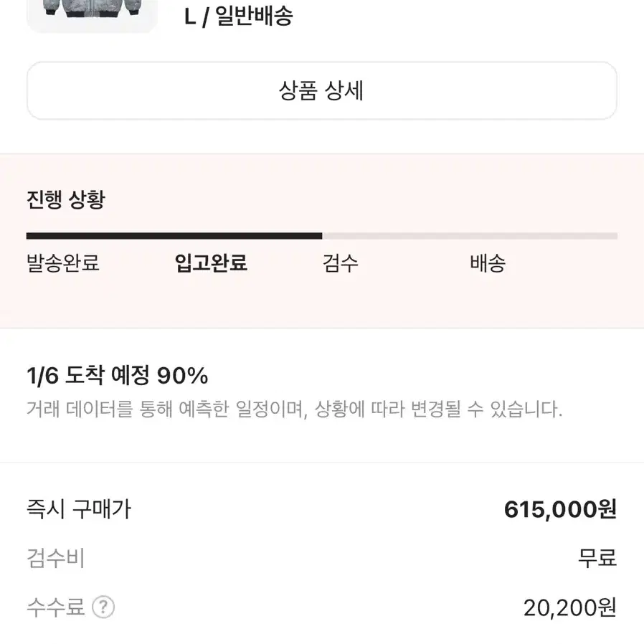Tap the 진행 상황 section heading
Image resolution: width=644 pixels, height=644 pixels.
[x=66, y=200]
